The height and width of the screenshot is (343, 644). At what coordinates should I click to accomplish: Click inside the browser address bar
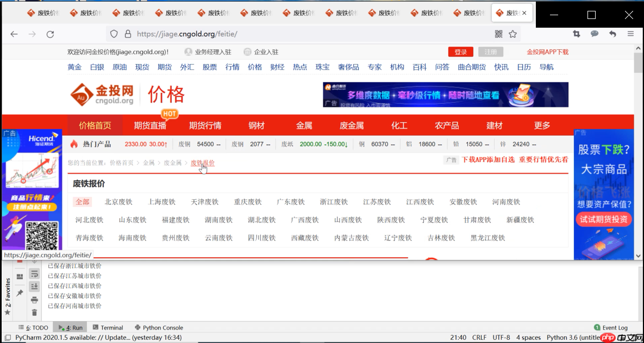(272, 34)
